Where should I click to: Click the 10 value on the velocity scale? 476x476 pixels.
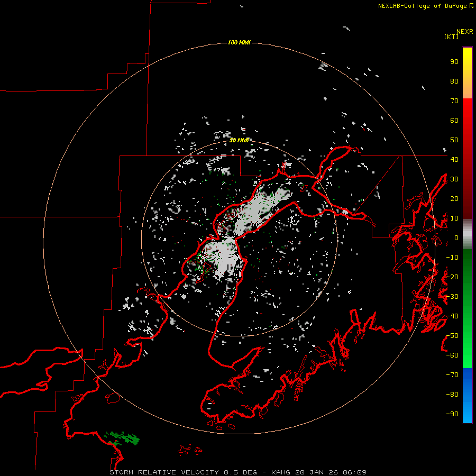(454, 218)
